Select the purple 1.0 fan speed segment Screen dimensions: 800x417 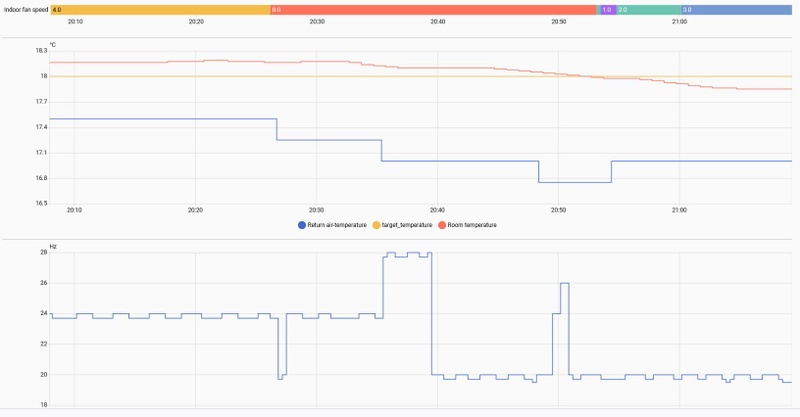(x=608, y=10)
